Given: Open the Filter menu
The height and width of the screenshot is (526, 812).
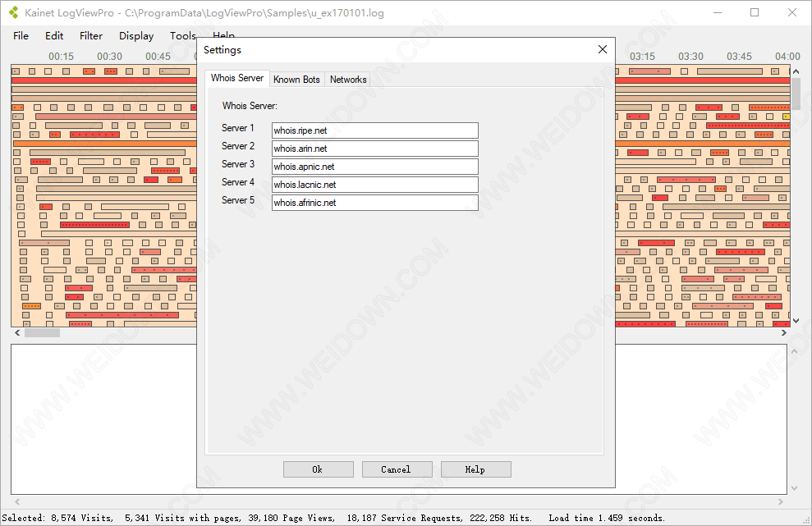Looking at the screenshot, I should pos(91,35).
